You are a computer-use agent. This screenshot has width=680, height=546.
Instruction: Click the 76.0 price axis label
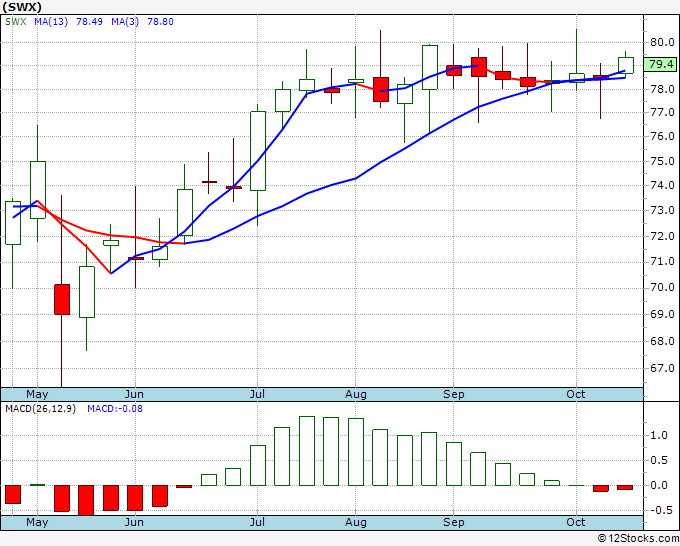[662, 137]
